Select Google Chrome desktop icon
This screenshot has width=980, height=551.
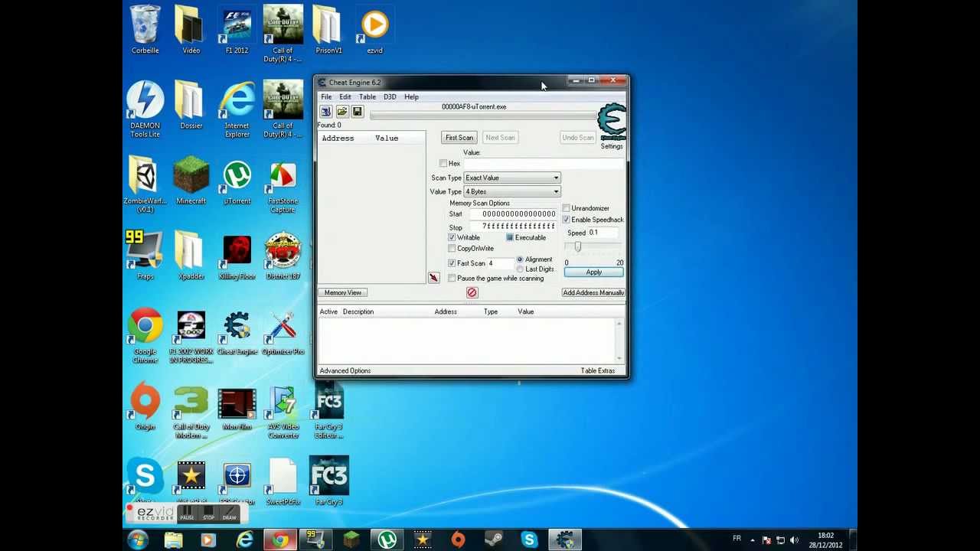click(x=145, y=335)
